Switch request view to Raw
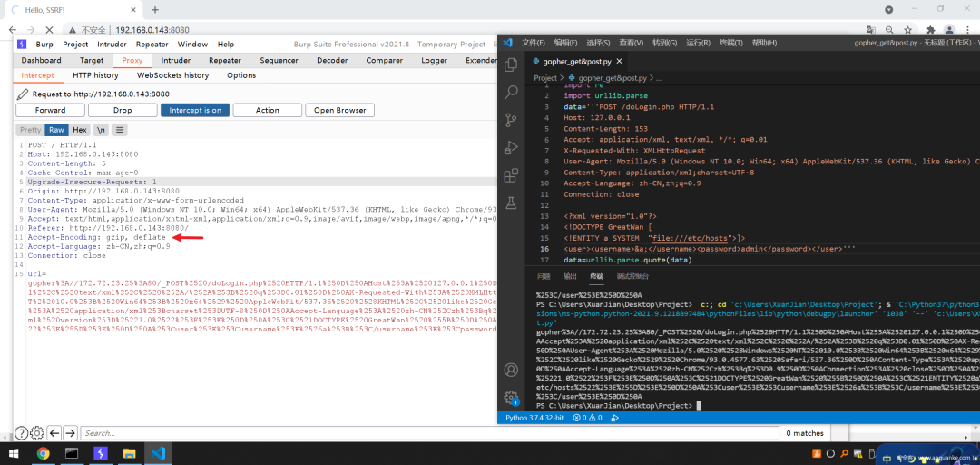Image resolution: width=980 pixels, height=465 pixels. point(56,130)
